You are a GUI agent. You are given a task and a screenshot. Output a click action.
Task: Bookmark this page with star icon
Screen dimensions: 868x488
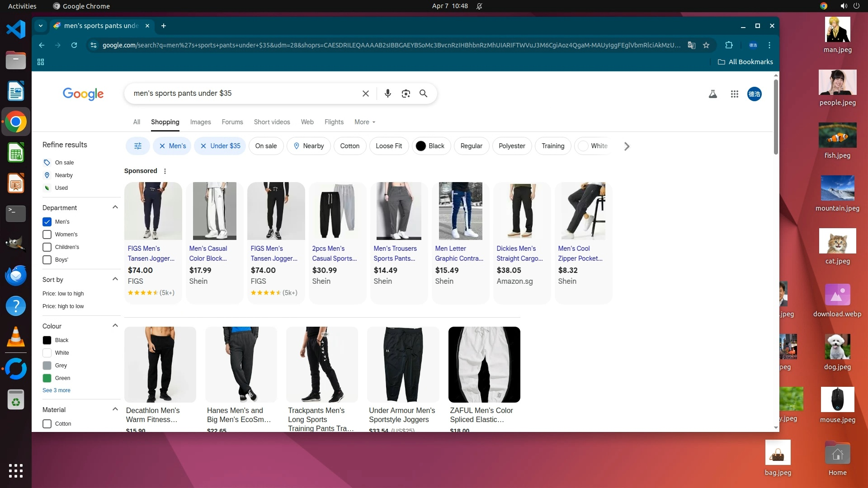[x=706, y=45]
